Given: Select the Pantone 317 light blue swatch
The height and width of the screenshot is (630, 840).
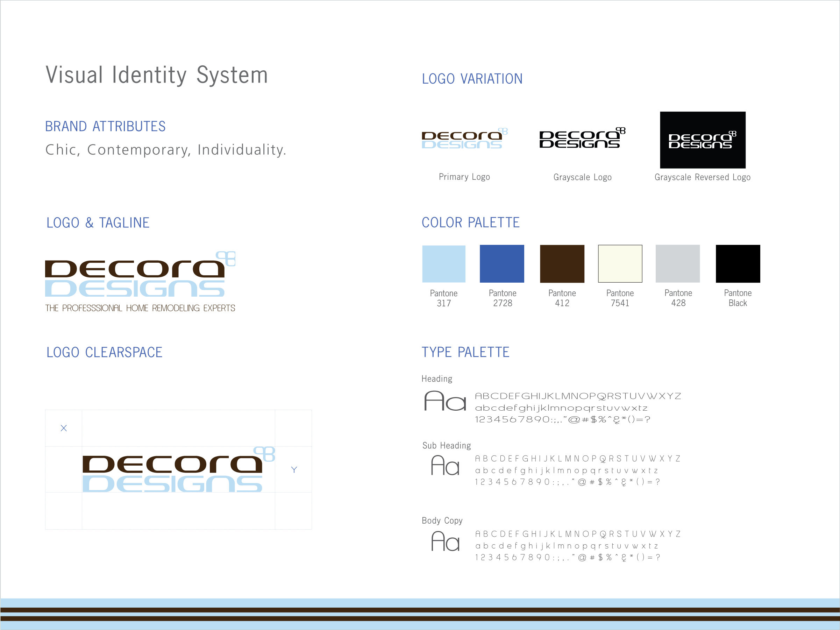Looking at the screenshot, I should (443, 264).
